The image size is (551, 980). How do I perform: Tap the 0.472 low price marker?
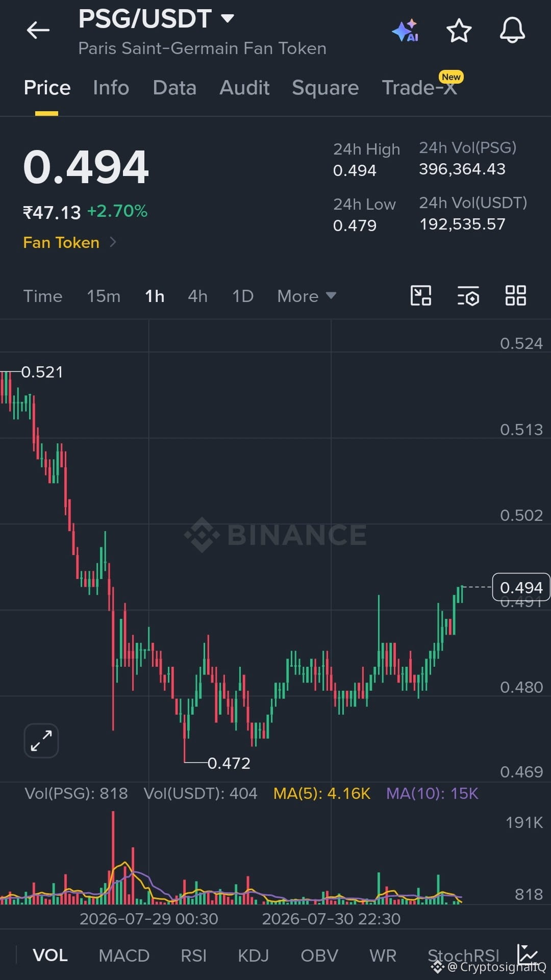coord(229,763)
